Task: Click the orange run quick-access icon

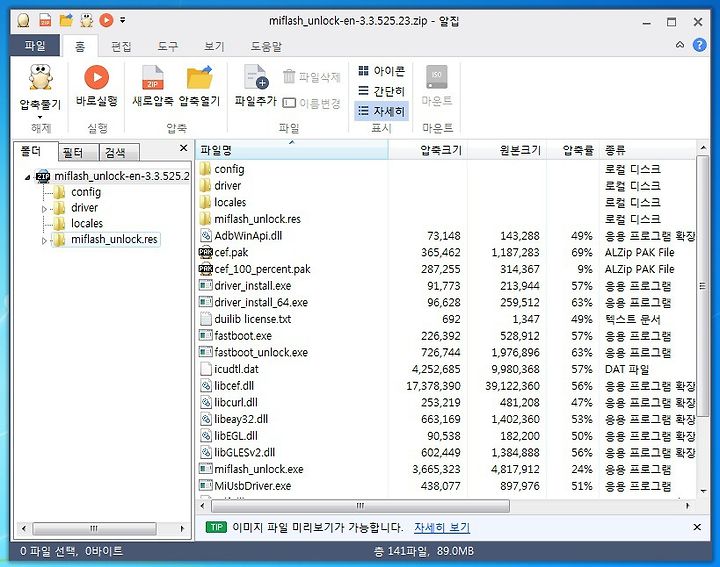Action: point(106,20)
